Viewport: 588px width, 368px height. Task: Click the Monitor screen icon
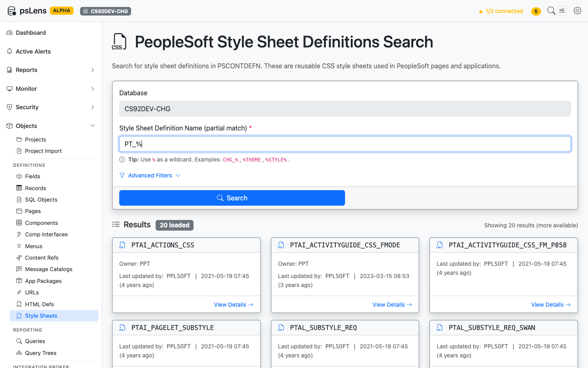point(9,89)
